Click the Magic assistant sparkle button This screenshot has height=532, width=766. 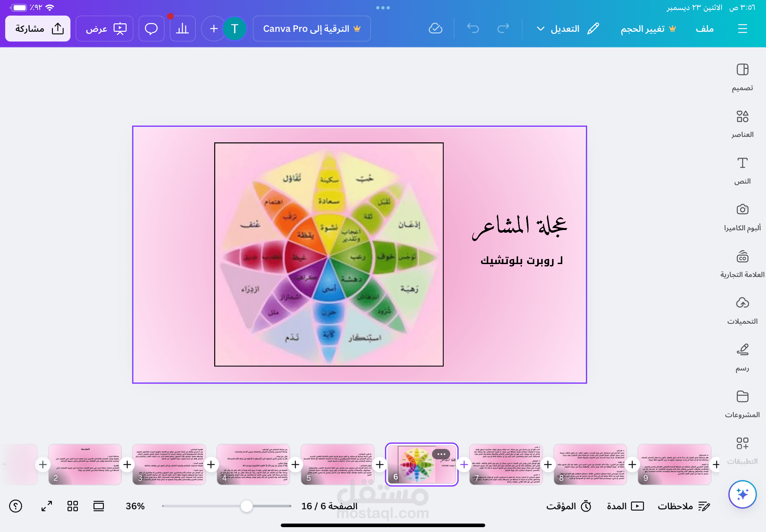[742, 494]
